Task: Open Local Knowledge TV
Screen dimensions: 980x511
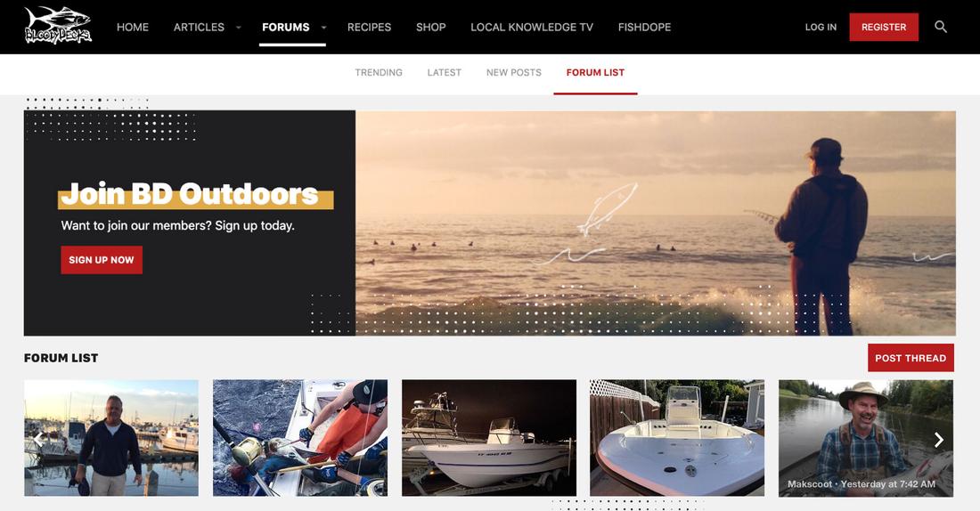Action: pos(532,27)
